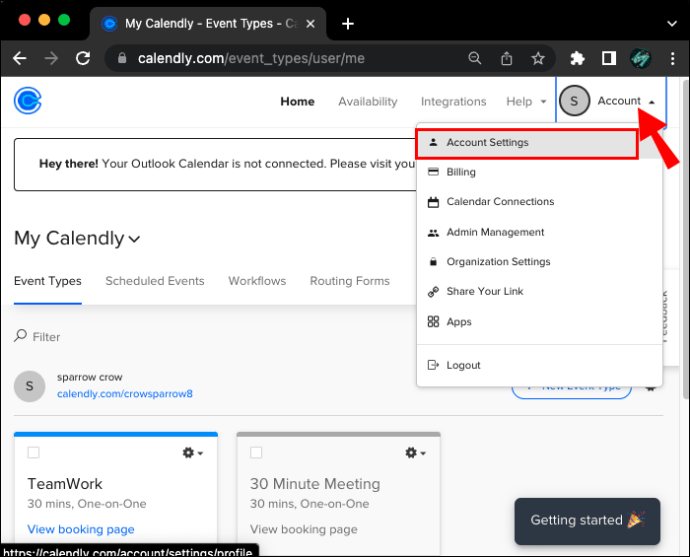Open the Chrome profile avatar
The image size is (690, 557).
click(x=640, y=58)
